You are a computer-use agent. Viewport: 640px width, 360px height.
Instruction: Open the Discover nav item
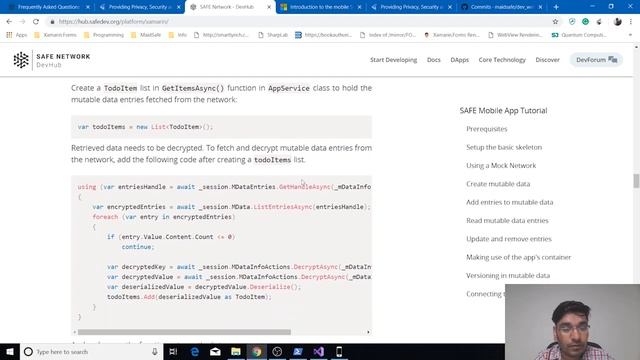(x=547, y=60)
